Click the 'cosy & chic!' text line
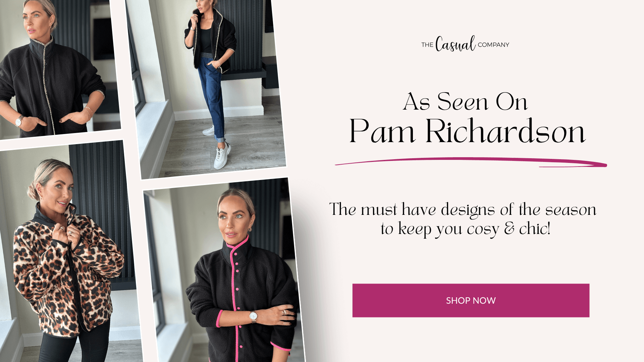The height and width of the screenshot is (362, 644). click(466, 229)
